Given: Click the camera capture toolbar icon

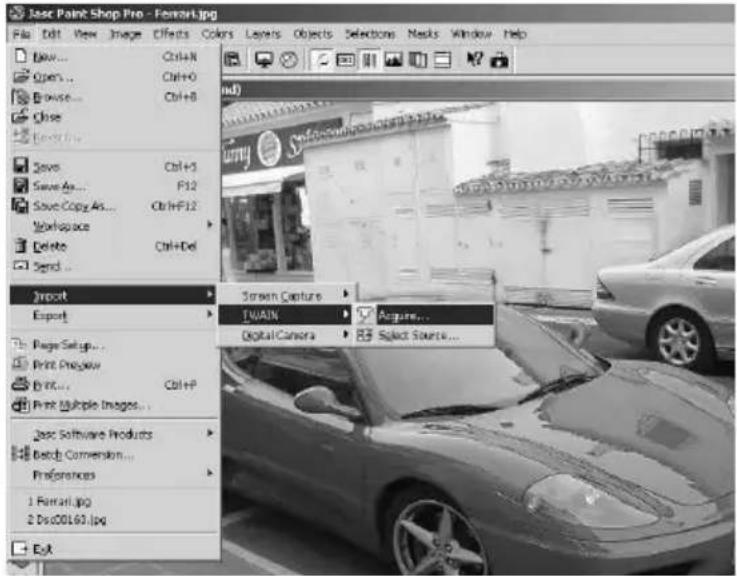Looking at the screenshot, I should click(x=499, y=60).
